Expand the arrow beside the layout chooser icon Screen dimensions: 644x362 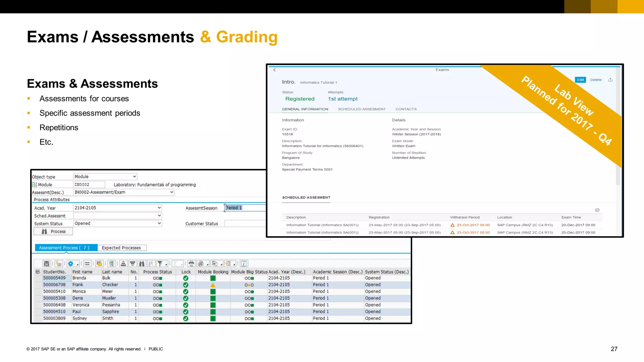[x=234, y=265]
